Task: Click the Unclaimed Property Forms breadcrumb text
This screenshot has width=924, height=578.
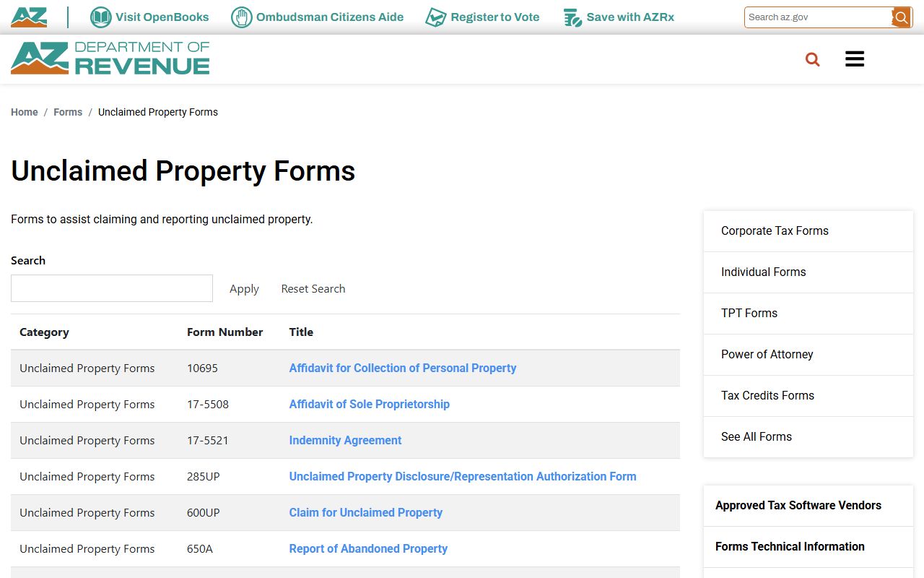Action: click(x=158, y=112)
